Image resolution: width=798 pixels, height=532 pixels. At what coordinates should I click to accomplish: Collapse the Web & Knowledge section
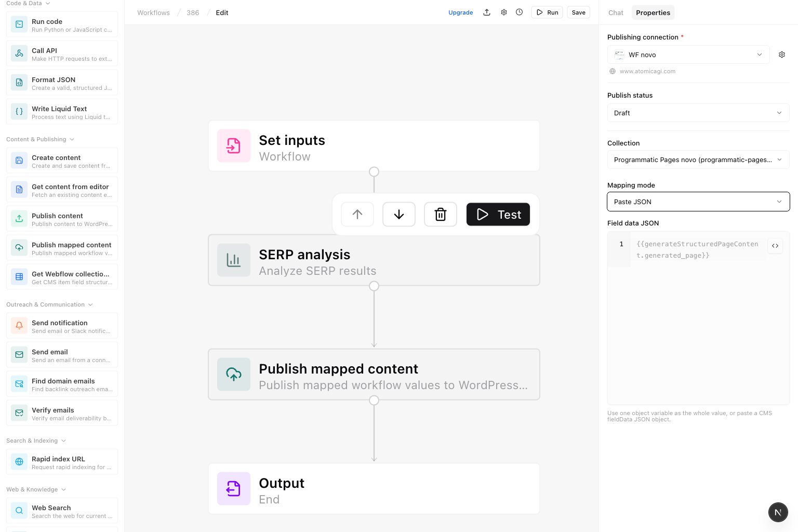click(36, 489)
